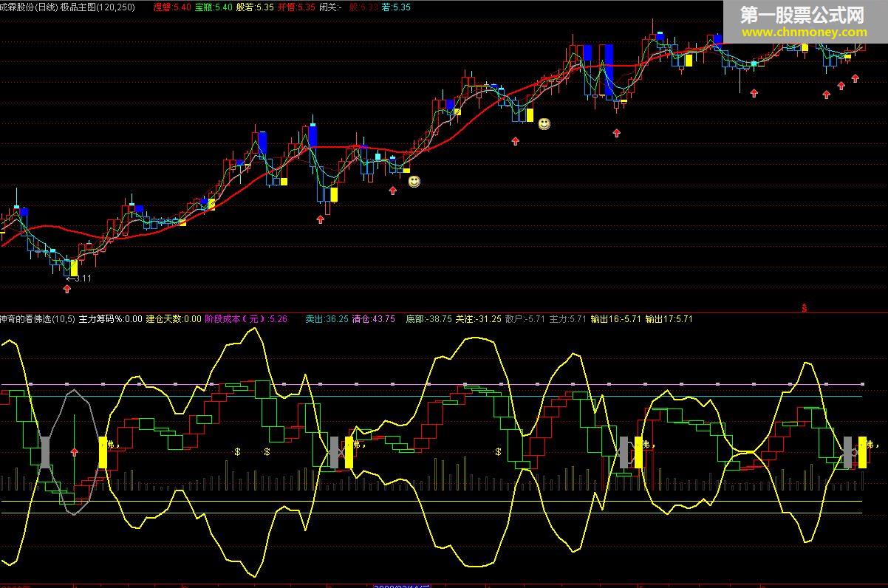Click the 关注:-31.25 readout
888x588 pixels.
click(x=478, y=319)
